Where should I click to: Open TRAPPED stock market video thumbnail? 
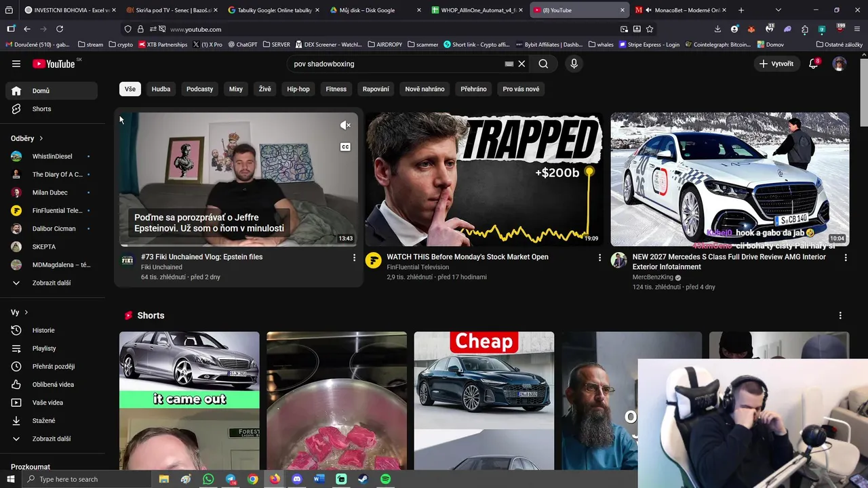[x=484, y=179]
